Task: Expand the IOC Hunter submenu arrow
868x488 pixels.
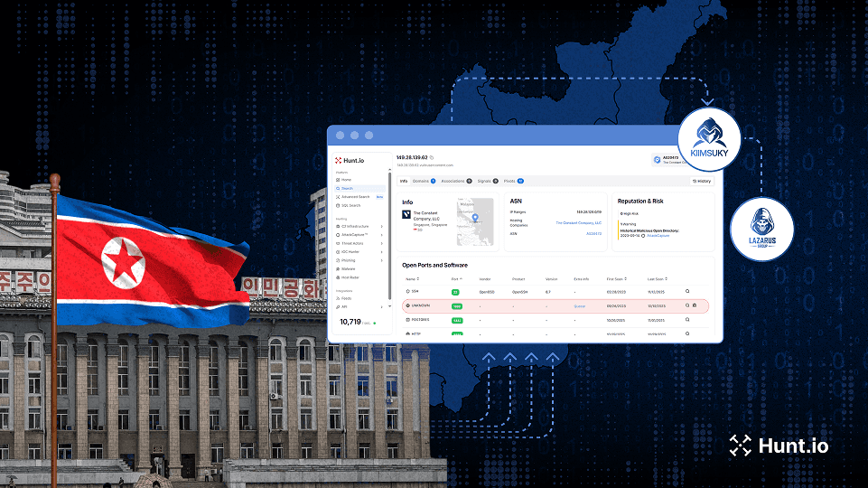Action: pyautogui.click(x=382, y=252)
